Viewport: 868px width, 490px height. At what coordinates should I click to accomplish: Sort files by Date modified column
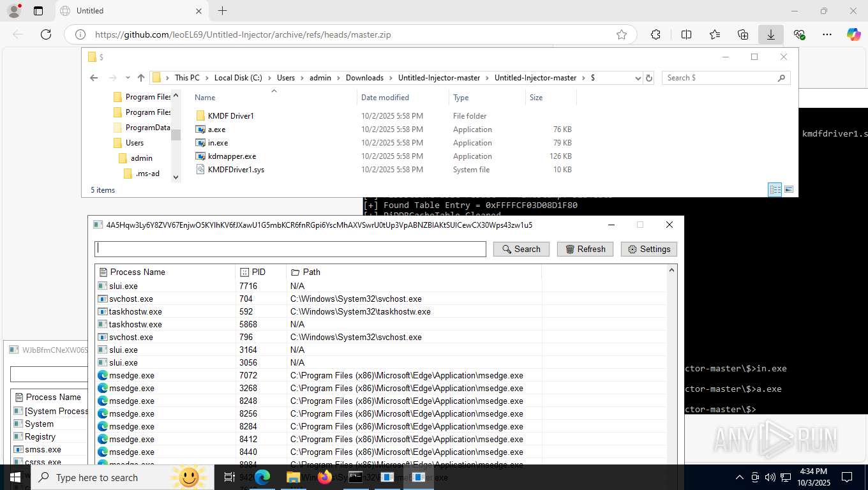[403, 98]
